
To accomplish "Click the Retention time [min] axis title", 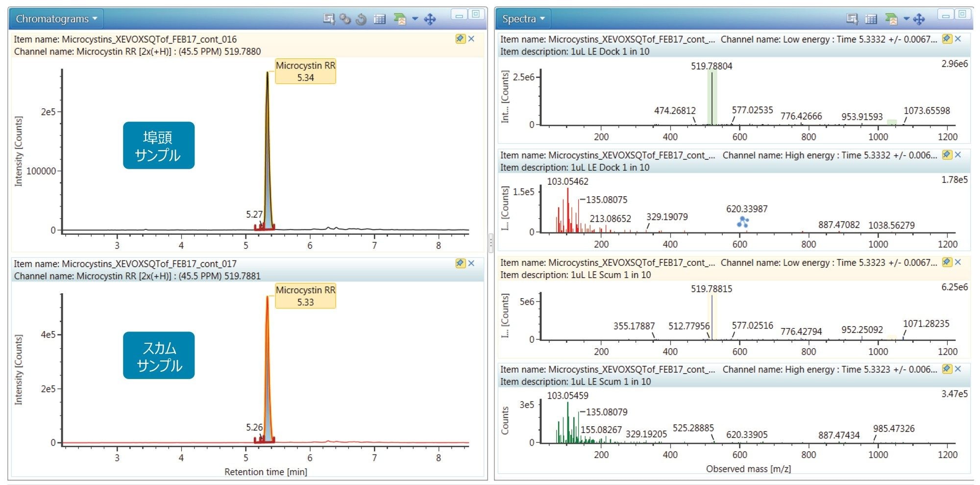I will click(x=266, y=472).
